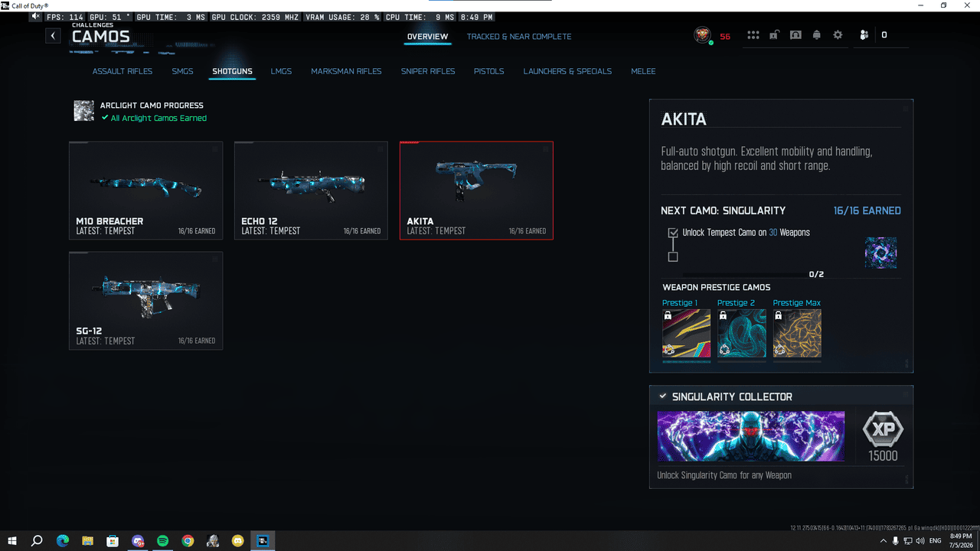Switch to Launchers & Specials tab
The image size is (980, 551).
click(x=567, y=71)
